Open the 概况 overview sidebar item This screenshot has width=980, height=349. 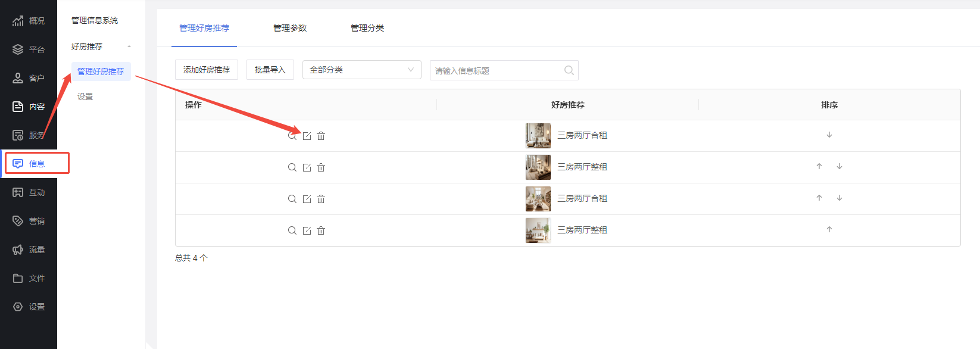click(x=29, y=21)
